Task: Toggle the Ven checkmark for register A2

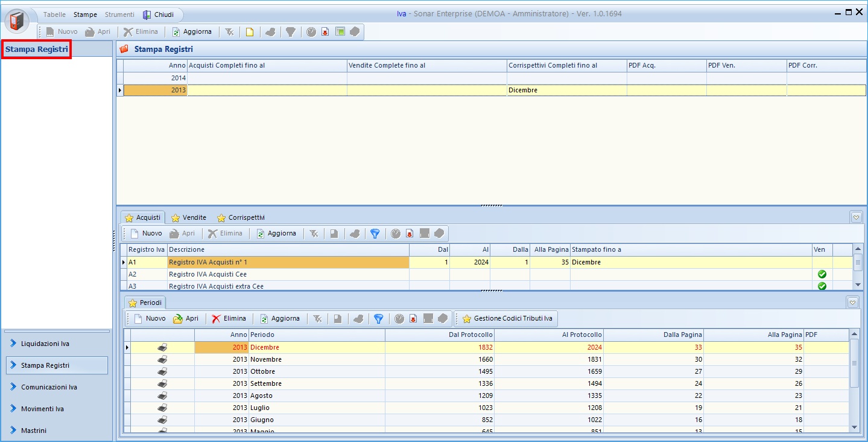Action: coord(822,274)
